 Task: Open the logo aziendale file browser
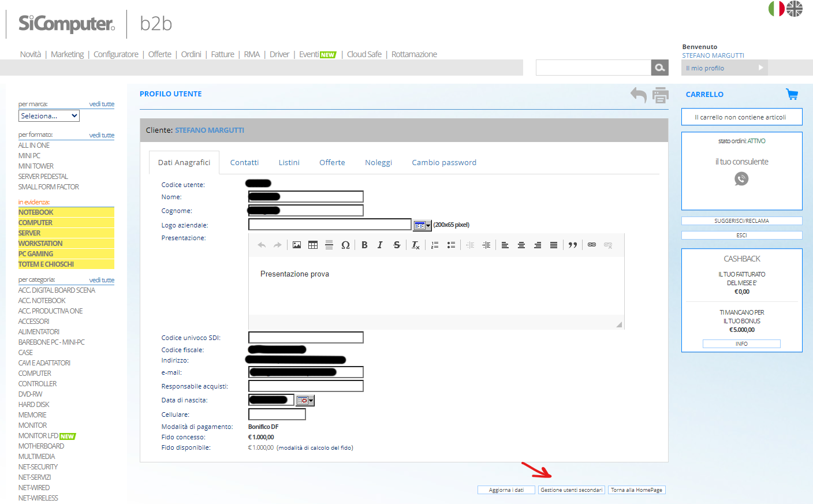pos(422,225)
